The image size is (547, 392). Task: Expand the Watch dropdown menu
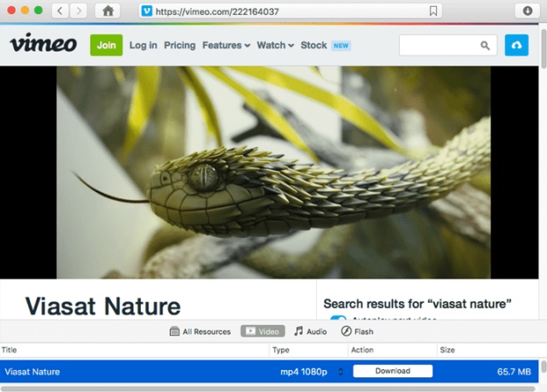[275, 45]
